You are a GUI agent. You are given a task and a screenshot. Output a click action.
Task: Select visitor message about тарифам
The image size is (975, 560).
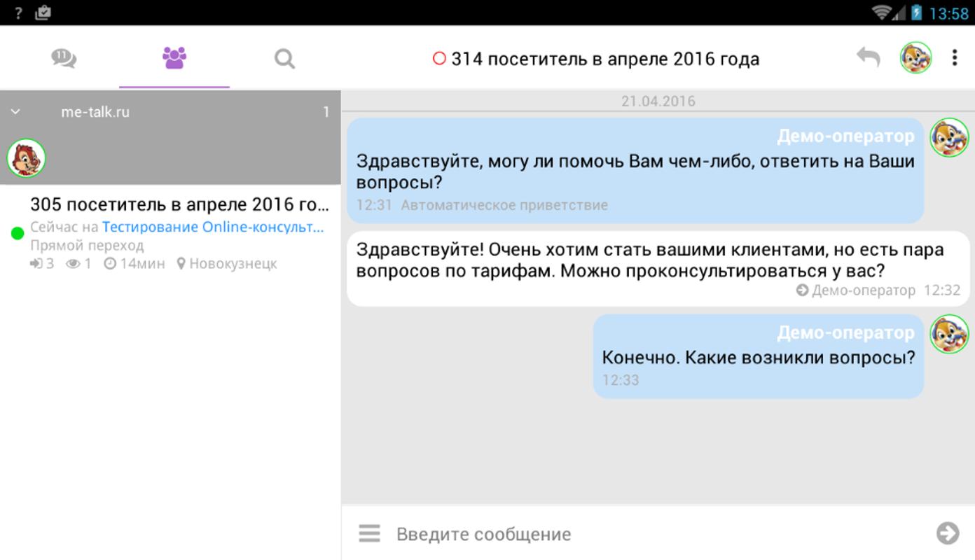(x=658, y=269)
